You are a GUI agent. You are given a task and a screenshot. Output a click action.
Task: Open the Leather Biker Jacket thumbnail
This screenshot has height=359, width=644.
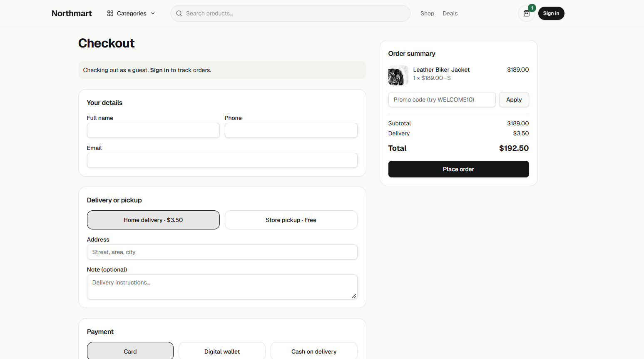pyautogui.click(x=398, y=75)
